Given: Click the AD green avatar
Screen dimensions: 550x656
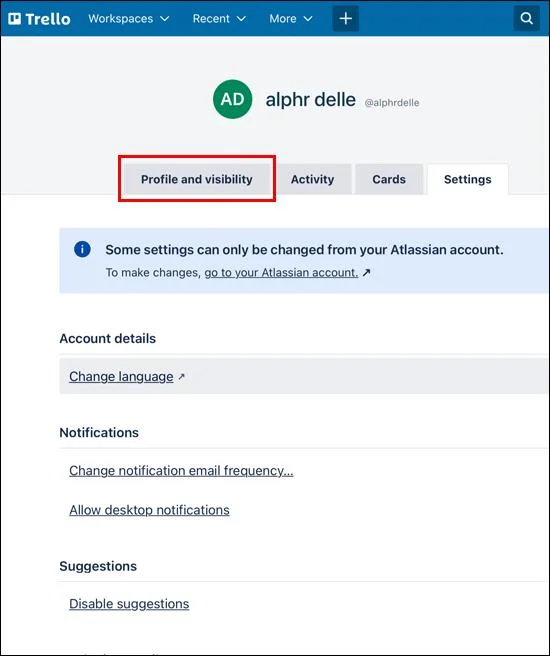Looking at the screenshot, I should click(x=233, y=99).
